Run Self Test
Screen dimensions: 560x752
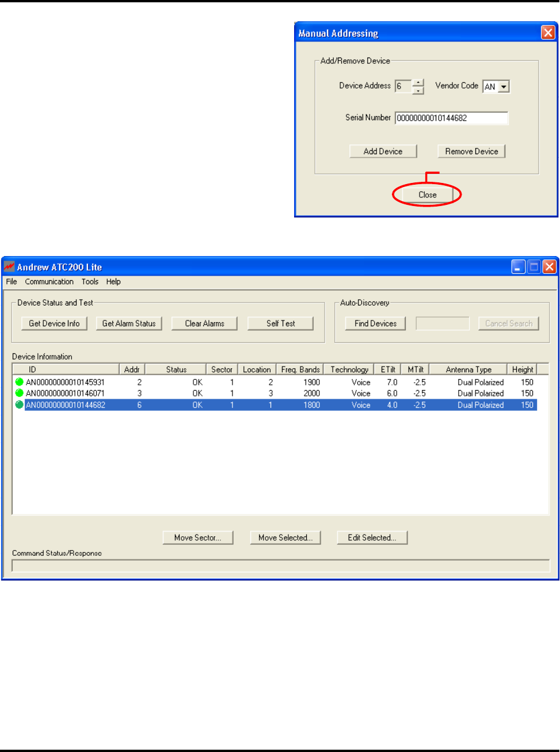coord(280,323)
